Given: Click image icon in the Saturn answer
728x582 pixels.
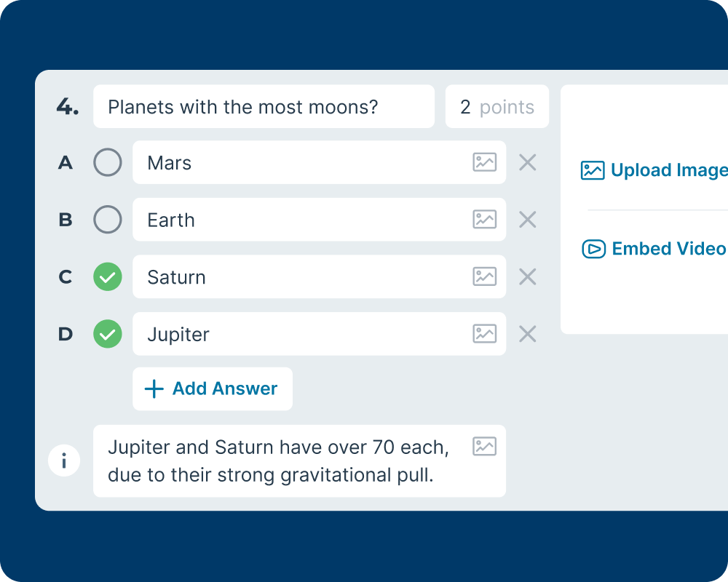Looking at the screenshot, I should coord(484,276).
